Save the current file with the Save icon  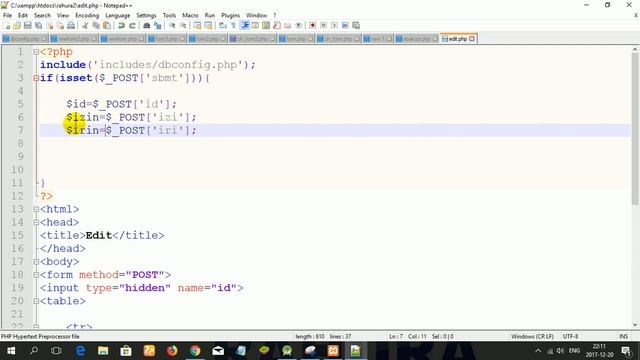point(28,25)
